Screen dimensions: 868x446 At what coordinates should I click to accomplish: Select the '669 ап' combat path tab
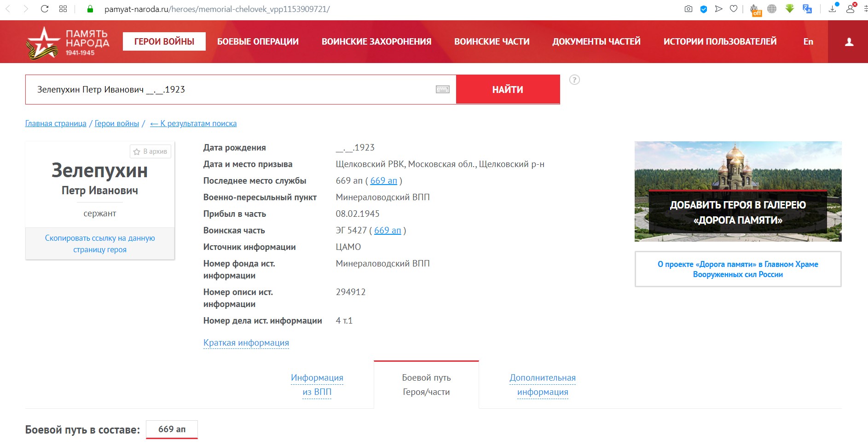[172, 429]
